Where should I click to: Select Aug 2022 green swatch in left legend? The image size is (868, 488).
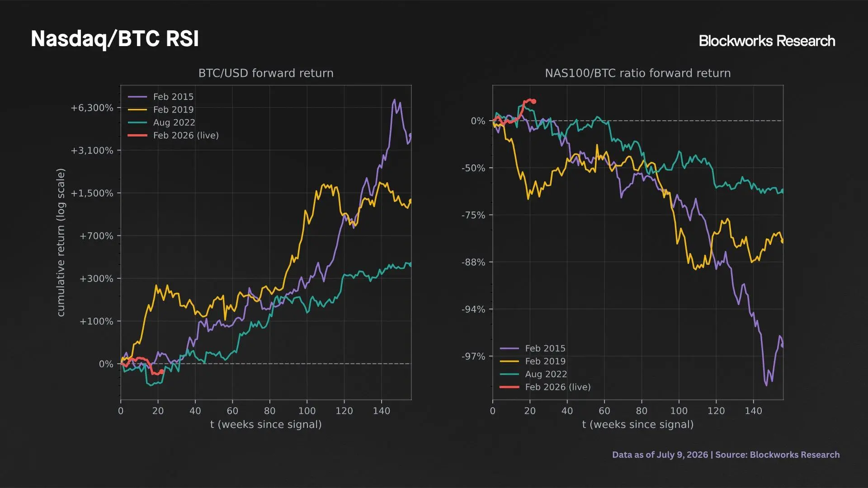pos(137,122)
